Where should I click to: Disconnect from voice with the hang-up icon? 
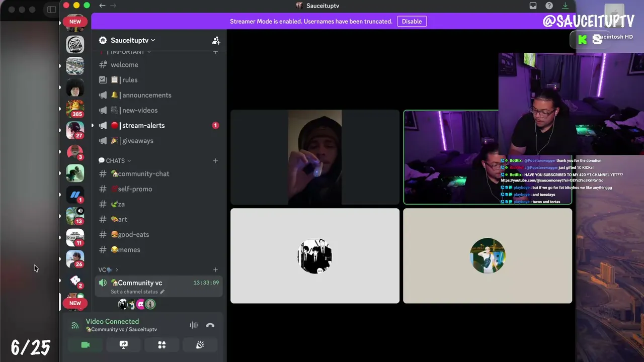(x=210, y=325)
